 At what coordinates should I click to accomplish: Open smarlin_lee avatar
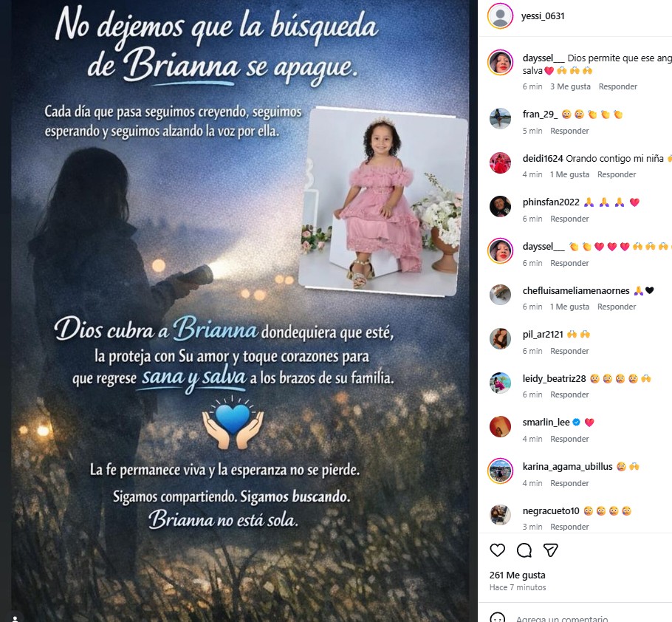tap(500, 426)
